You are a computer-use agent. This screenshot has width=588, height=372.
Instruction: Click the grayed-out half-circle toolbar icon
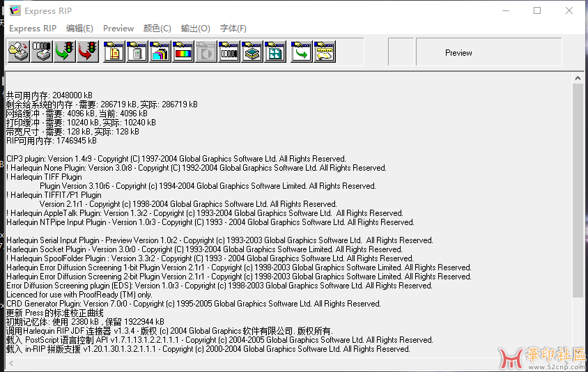(x=206, y=52)
